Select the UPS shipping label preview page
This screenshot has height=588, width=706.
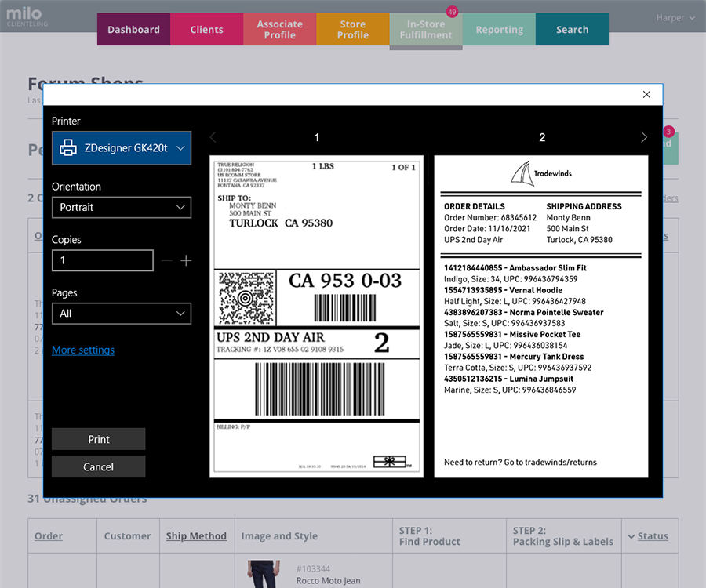[317, 316]
